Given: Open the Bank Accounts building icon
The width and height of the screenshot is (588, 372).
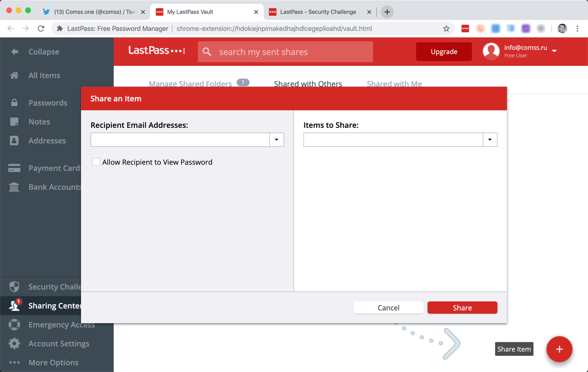Looking at the screenshot, I should 14,187.
